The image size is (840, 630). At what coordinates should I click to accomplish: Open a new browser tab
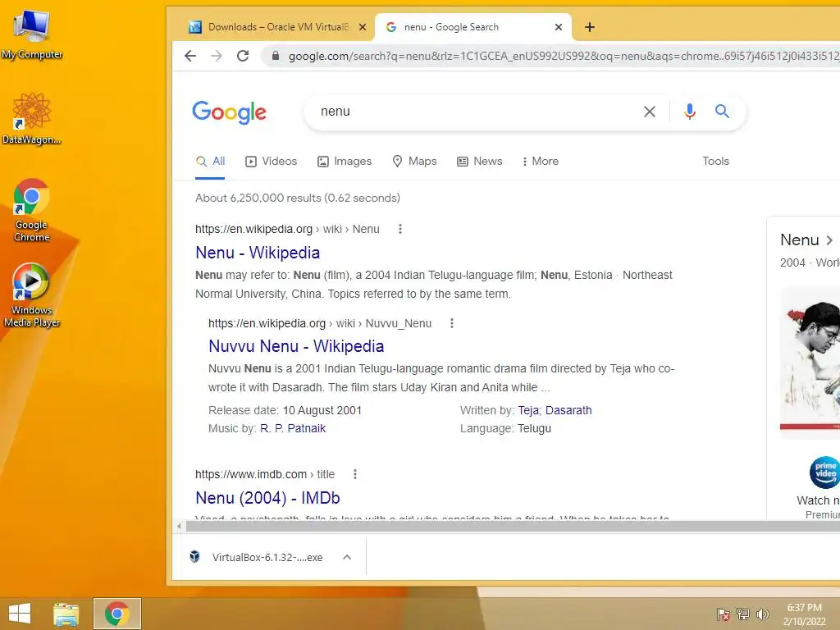(x=589, y=27)
